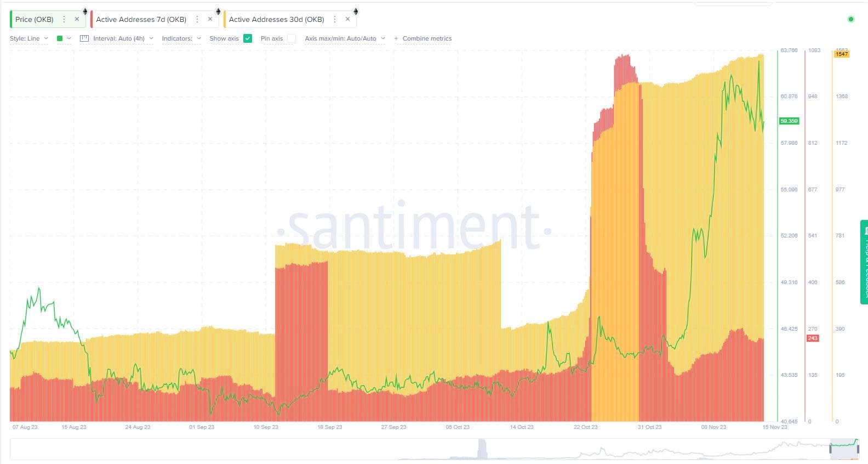Viewport: 868px width, 464px height.
Task: Open options for Active Addresses 7d metric
Action: coord(197,19)
